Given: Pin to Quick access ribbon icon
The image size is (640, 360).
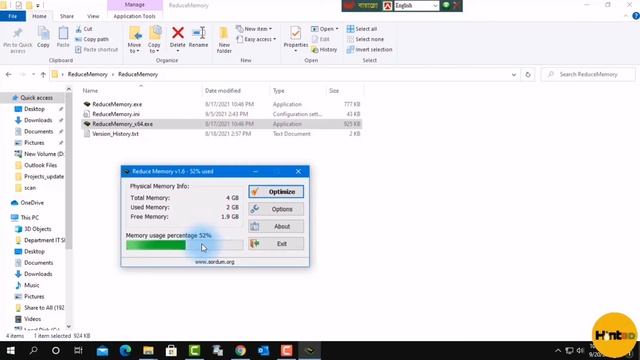Looking at the screenshot, I should [x=17, y=40].
